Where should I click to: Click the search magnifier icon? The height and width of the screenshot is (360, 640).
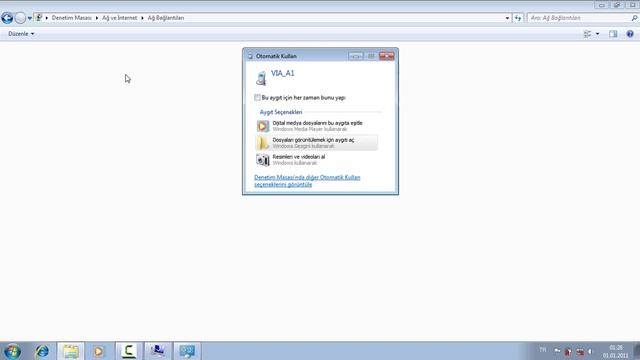[x=634, y=18]
